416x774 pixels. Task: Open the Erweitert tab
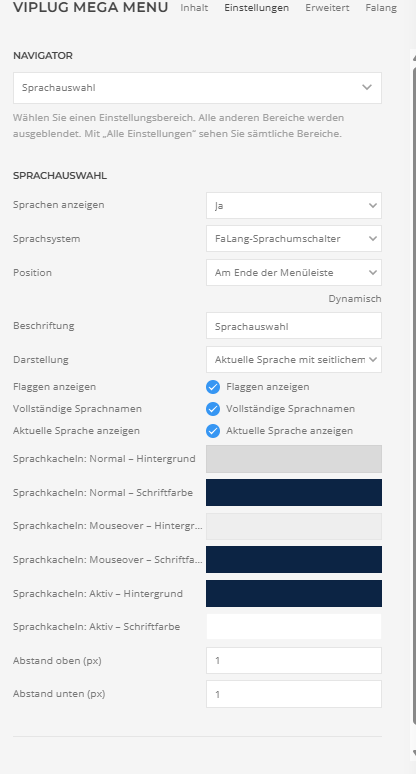click(327, 8)
